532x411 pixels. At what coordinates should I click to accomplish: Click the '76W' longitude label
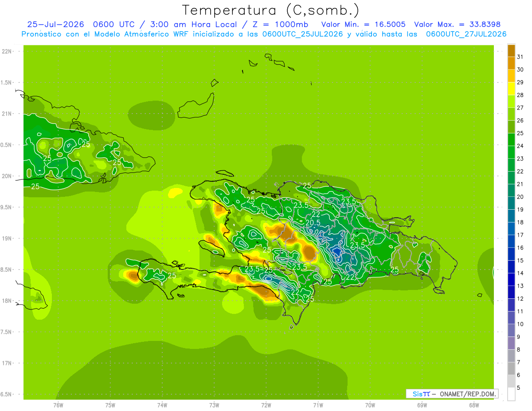pos(58,405)
